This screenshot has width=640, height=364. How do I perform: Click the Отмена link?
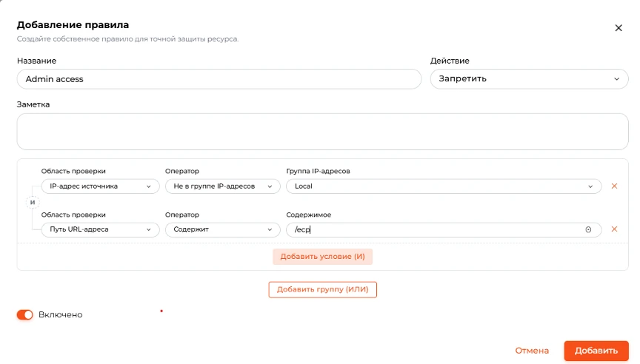point(532,351)
